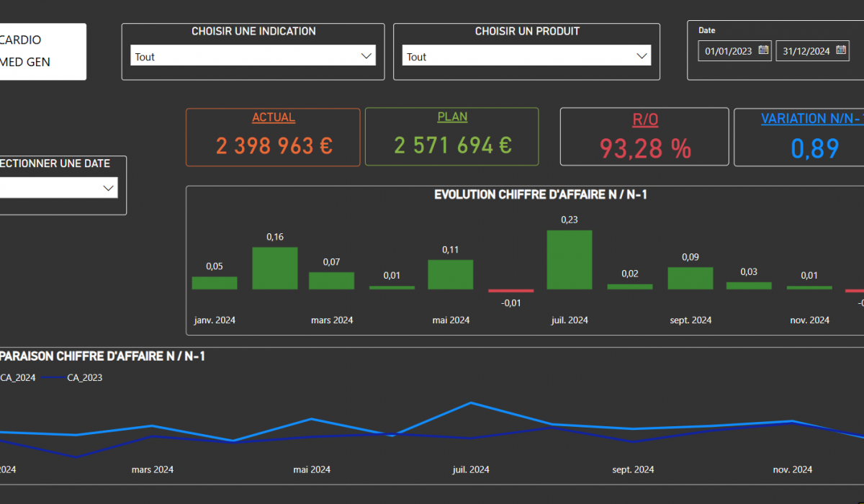Expand the CHOISIR UN PRODUIT dropdown
Image resolution: width=864 pixels, height=504 pixels.
[x=642, y=56]
